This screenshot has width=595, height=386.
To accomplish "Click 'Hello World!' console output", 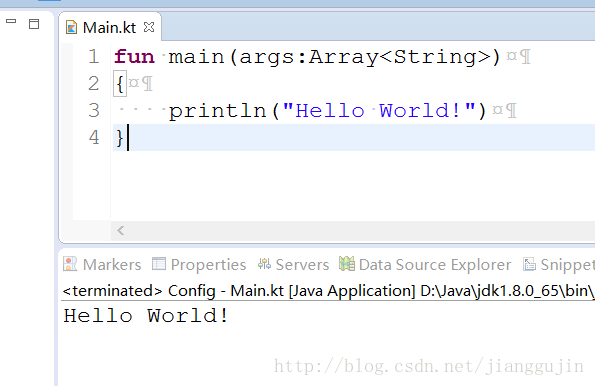I will pyautogui.click(x=146, y=316).
